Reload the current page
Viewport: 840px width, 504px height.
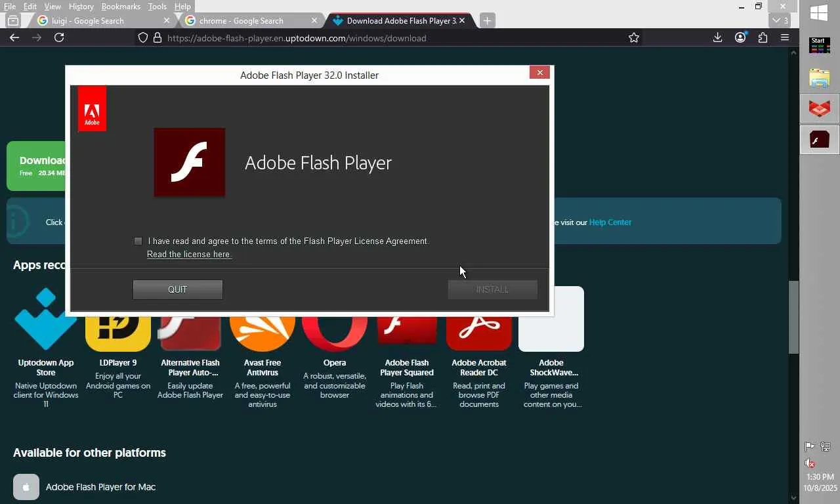[x=59, y=37]
